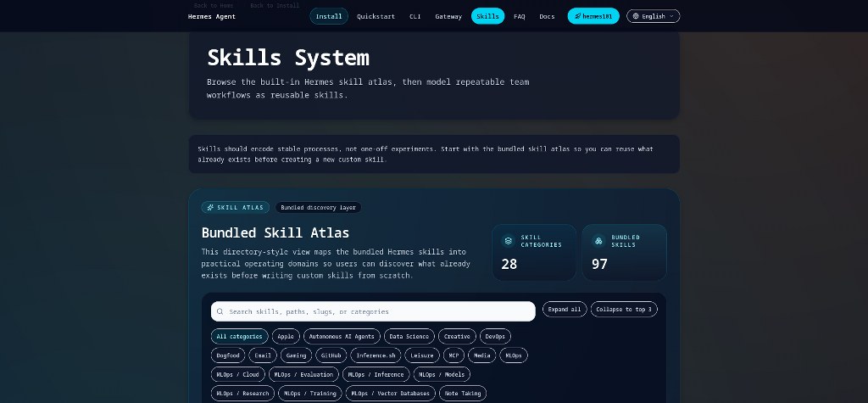Open the CLI nav item
868x403 pixels.
(x=415, y=16)
